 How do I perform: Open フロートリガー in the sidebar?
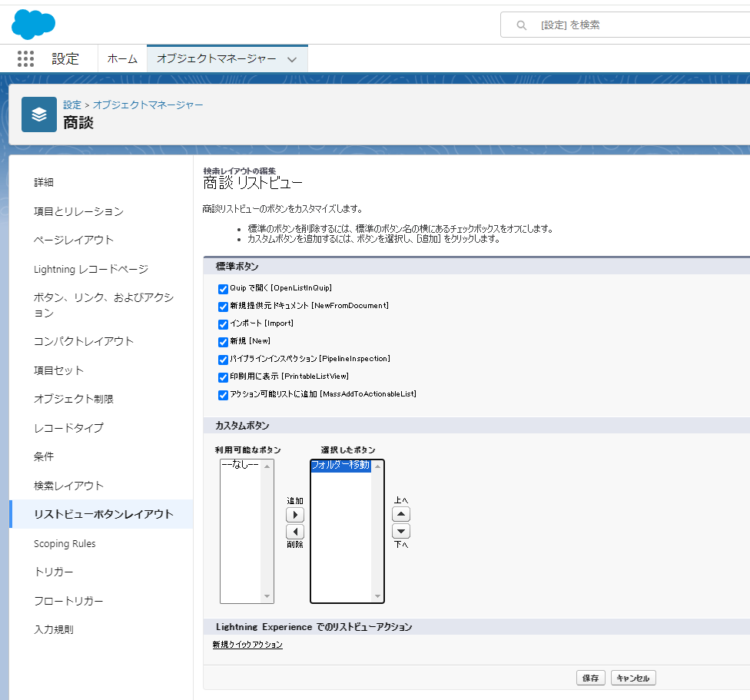[x=68, y=601]
